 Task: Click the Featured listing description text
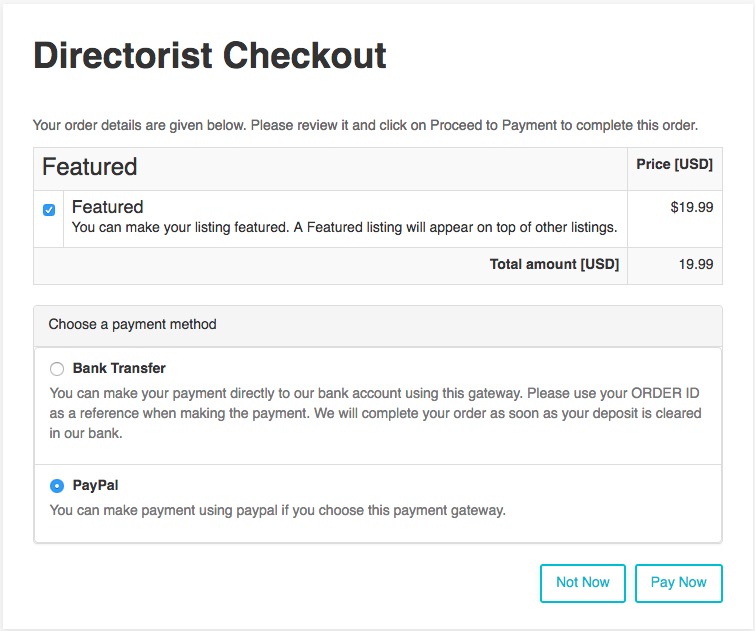[x=344, y=228]
